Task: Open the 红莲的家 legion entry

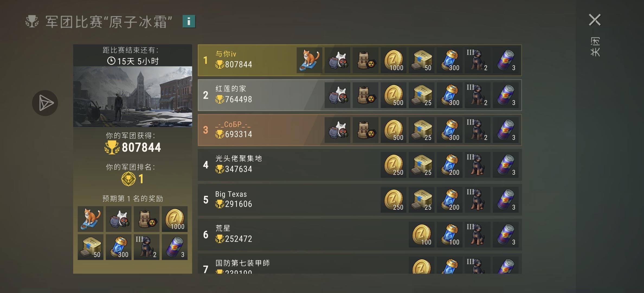Action: pos(360,95)
